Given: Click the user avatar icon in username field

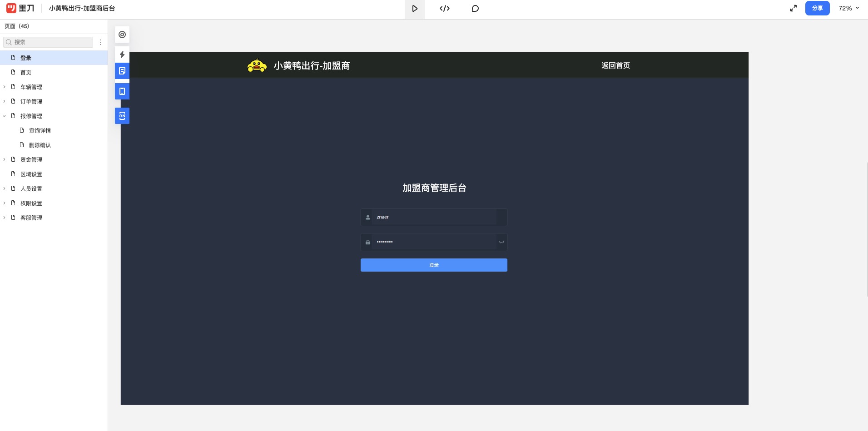Looking at the screenshot, I should point(368,217).
